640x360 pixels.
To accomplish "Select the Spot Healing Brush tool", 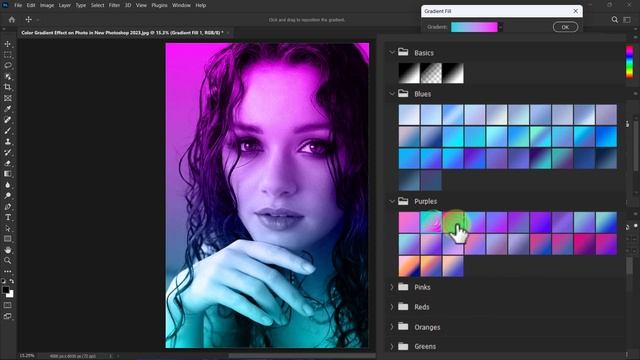I will (7, 120).
